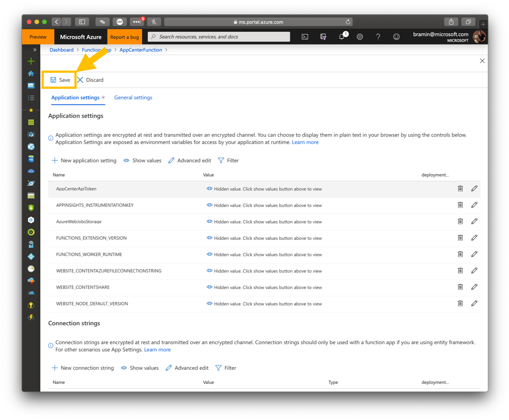Open Azure Cloud Shell icon

coord(305,37)
